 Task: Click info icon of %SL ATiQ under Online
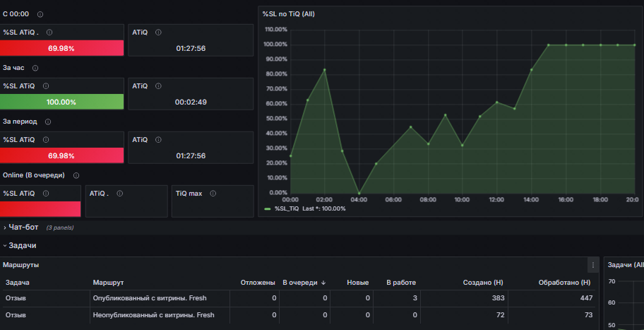pos(46,194)
